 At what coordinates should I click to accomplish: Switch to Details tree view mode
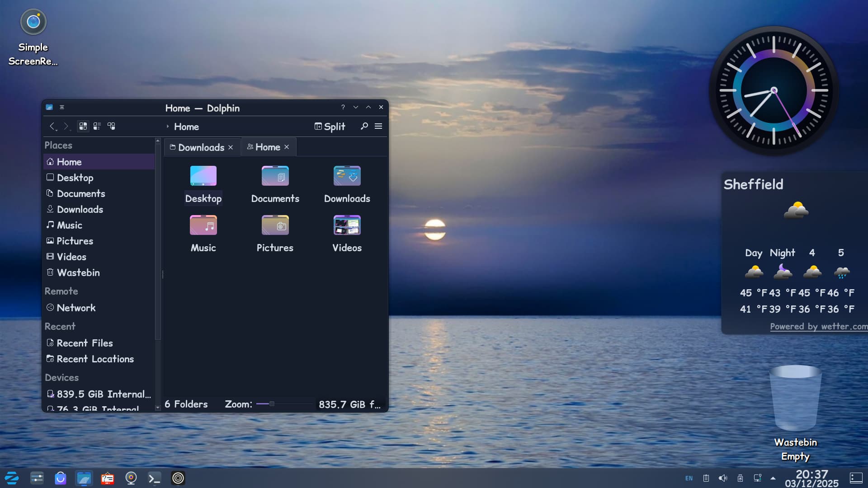111,126
